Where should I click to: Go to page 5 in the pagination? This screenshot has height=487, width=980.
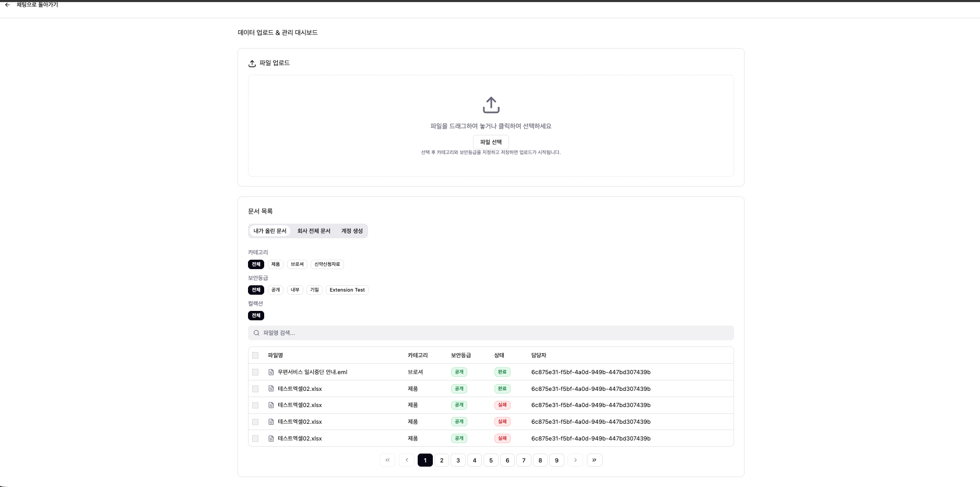click(491, 460)
